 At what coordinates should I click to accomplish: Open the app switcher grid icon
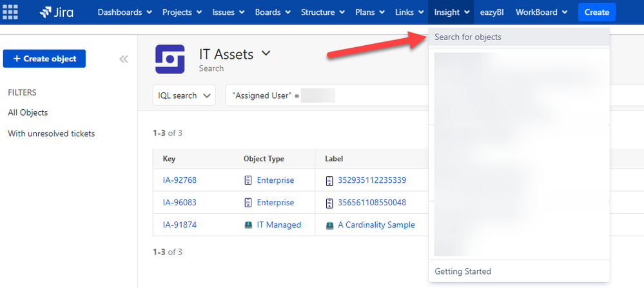point(10,12)
